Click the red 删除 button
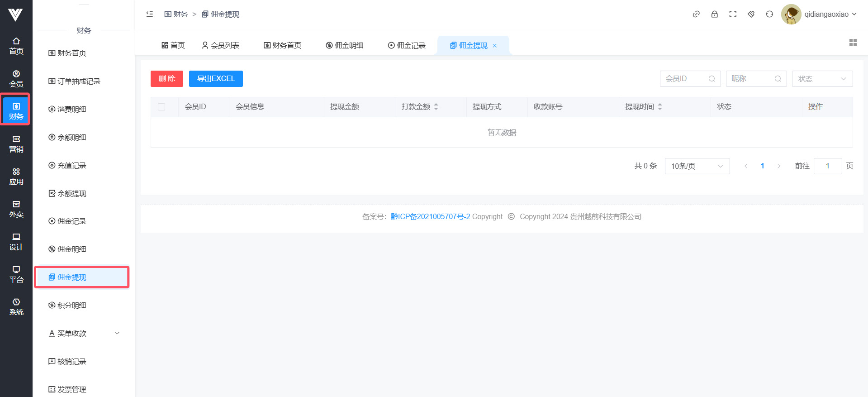 coord(167,79)
